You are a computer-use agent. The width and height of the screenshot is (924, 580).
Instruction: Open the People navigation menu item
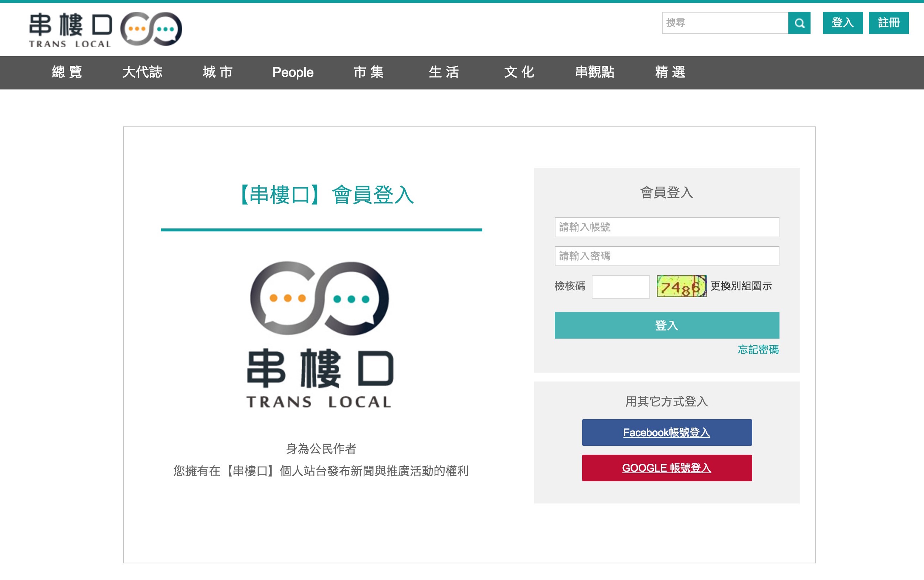pyautogui.click(x=292, y=72)
